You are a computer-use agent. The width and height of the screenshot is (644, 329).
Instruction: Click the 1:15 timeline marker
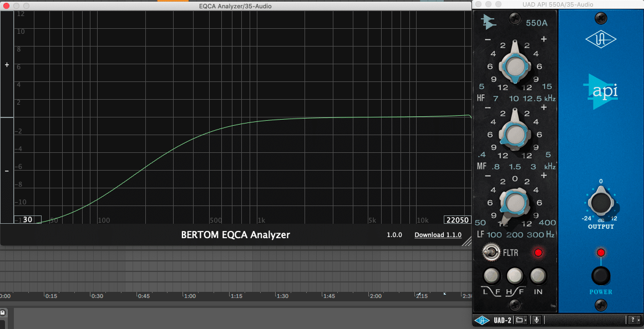point(236,296)
